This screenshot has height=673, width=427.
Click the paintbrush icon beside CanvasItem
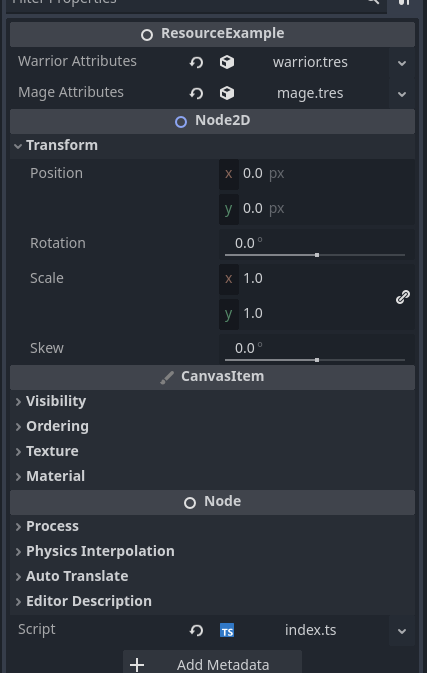[x=167, y=377]
